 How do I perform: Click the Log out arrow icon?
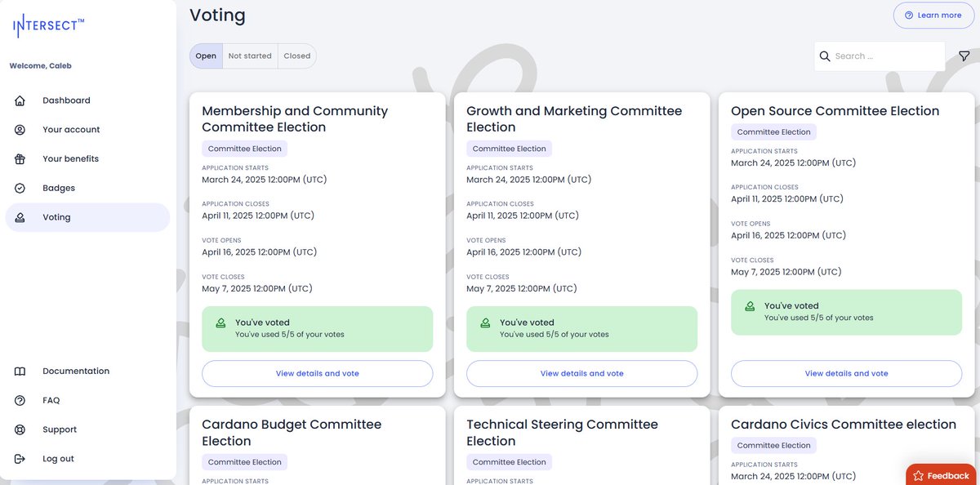point(20,459)
